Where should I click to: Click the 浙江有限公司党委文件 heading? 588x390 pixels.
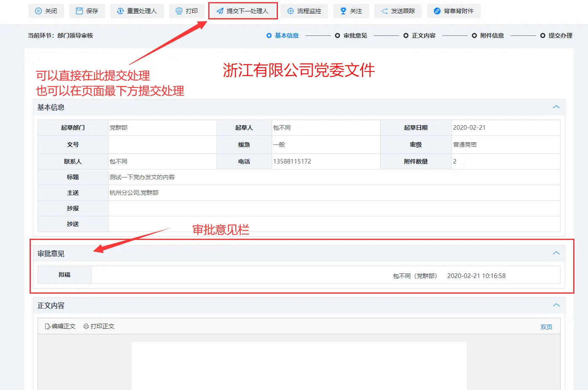click(x=299, y=70)
